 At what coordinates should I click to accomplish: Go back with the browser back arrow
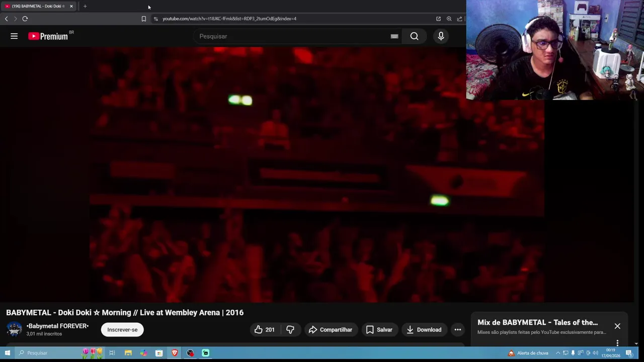[x=6, y=19]
